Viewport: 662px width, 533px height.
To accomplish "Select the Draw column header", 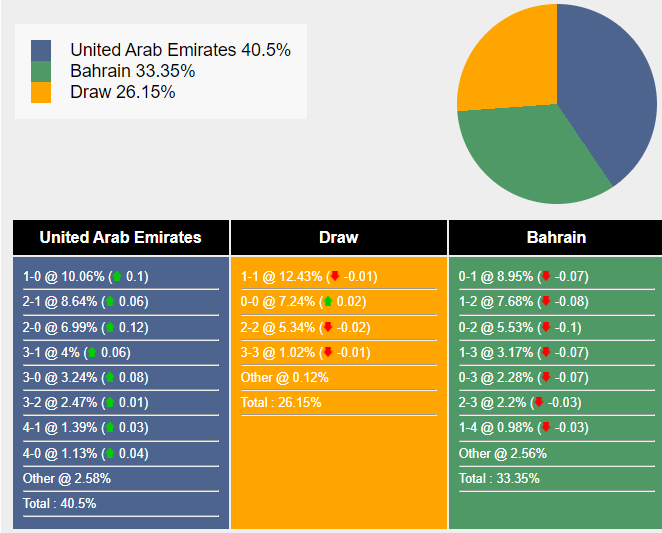I will click(x=339, y=238).
